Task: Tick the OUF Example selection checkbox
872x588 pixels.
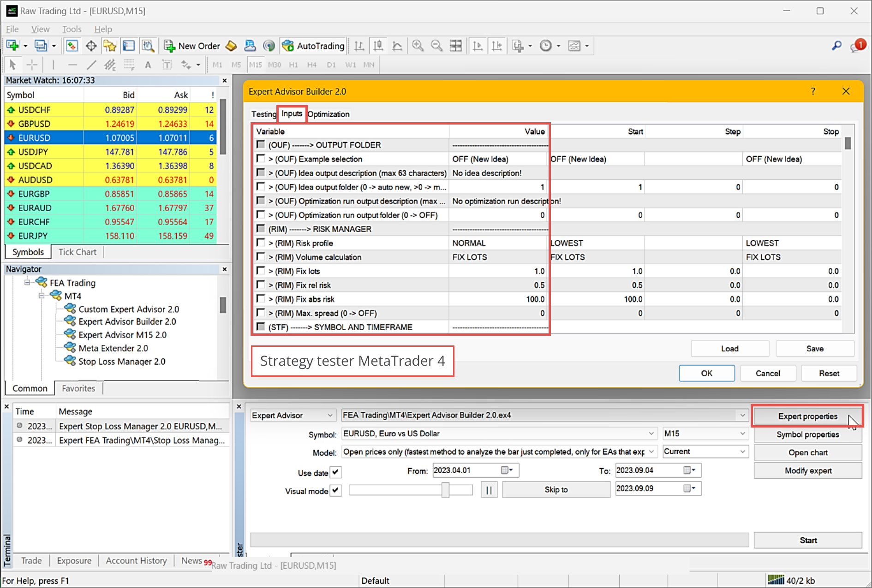Action: pos(261,159)
